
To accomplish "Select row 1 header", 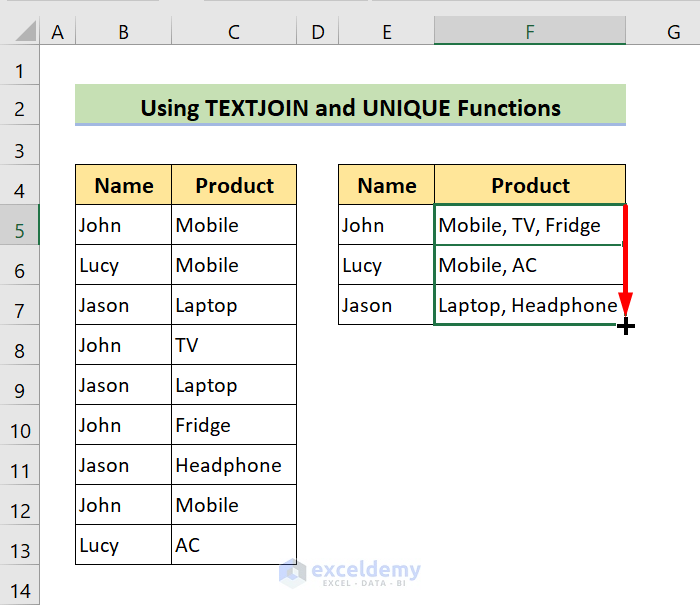I will 20,65.
